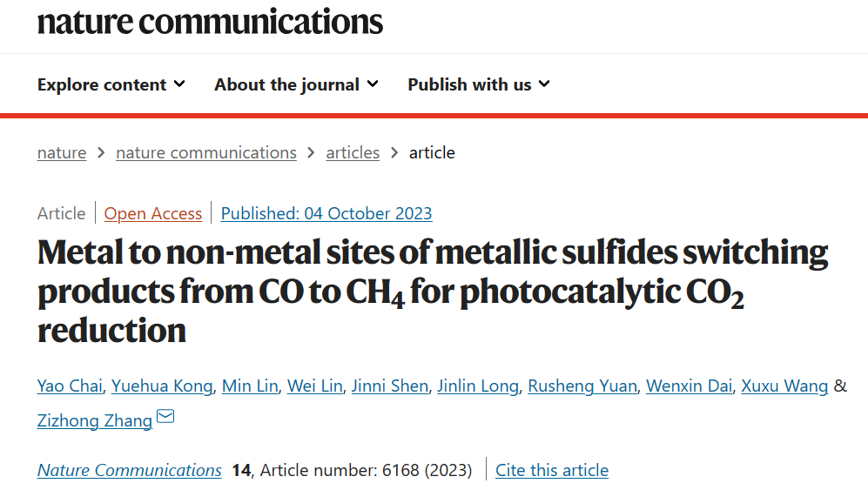View author Yao Chai's profile

pos(70,386)
